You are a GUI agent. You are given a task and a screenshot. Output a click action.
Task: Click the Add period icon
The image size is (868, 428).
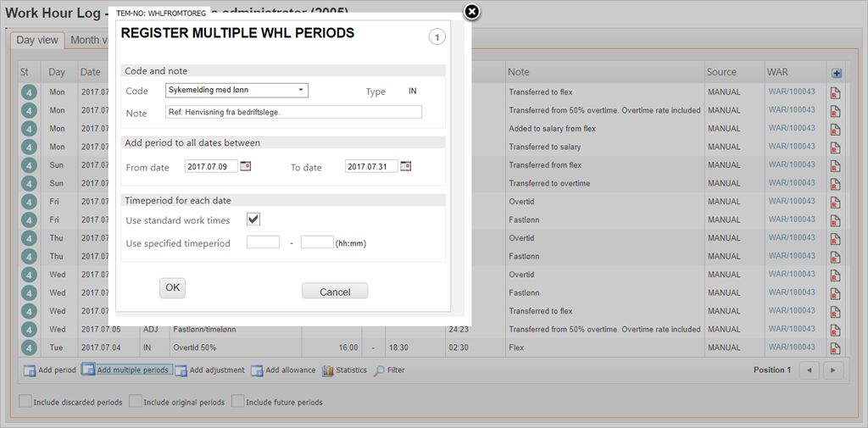tap(29, 370)
